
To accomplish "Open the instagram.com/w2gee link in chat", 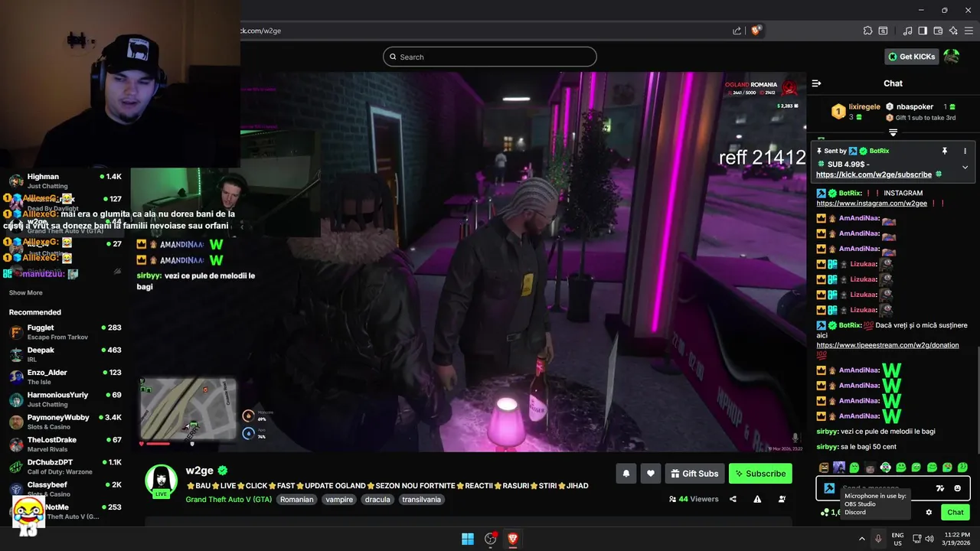I will [x=871, y=204].
